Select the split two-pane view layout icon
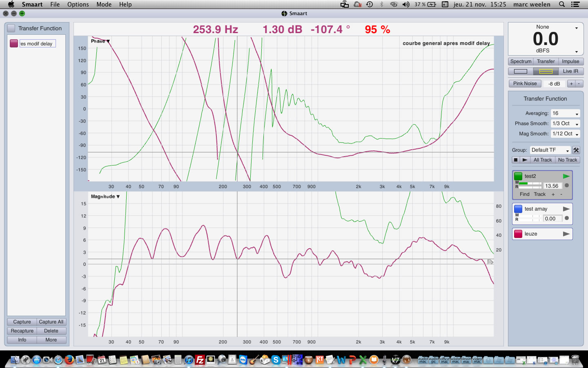Image resolution: width=588 pixels, height=368 pixels. click(x=546, y=71)
